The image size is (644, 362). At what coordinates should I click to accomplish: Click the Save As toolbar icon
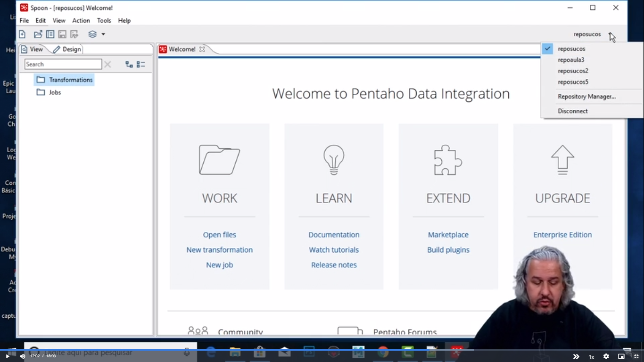click(x=74, y=34)
